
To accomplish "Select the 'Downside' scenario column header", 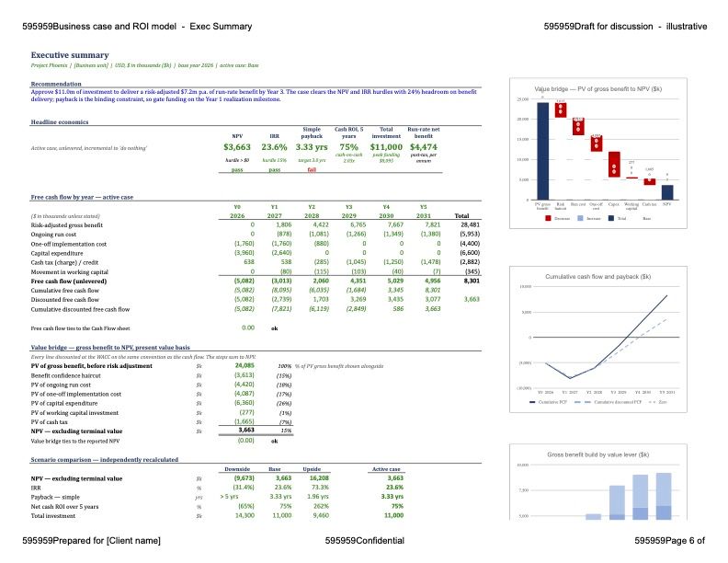I will tap(237, 468).
